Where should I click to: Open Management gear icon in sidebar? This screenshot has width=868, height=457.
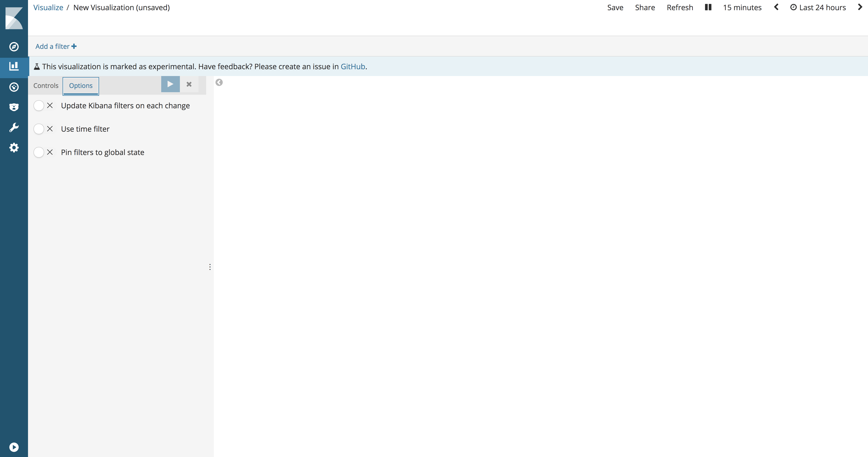(x=14, y=148)
